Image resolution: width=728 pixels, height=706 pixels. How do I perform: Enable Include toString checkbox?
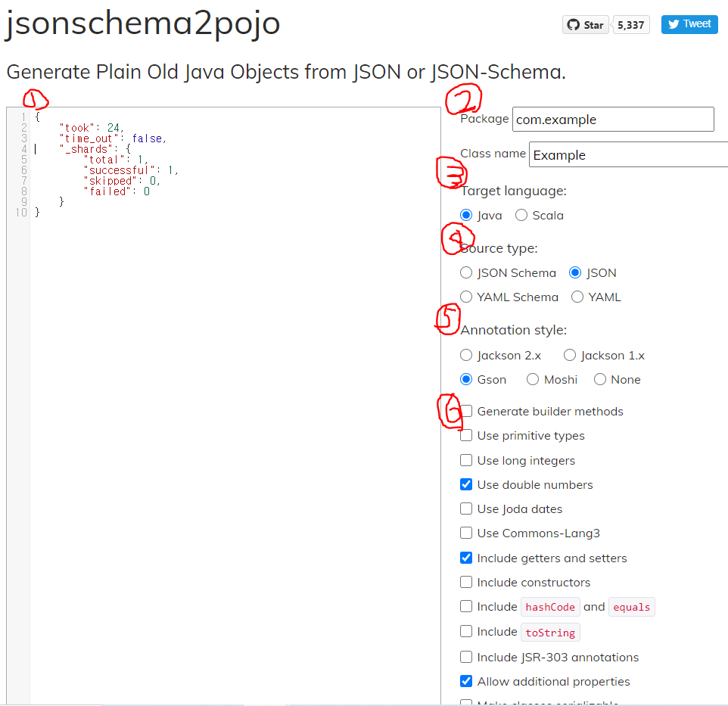[x=466, y=631]
